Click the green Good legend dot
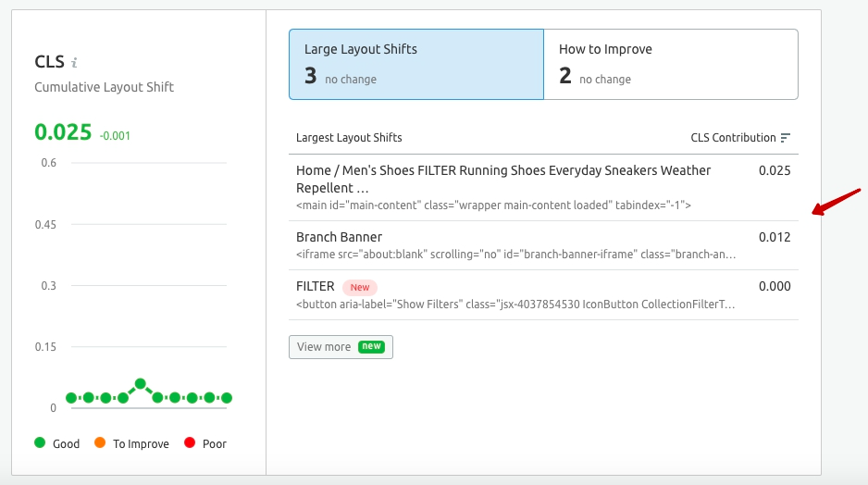868x485 pixels. point(40,443)
